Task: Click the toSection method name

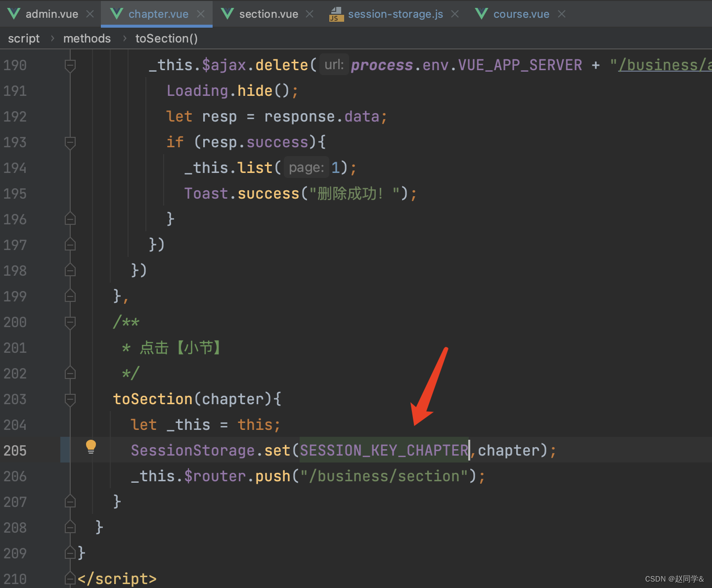Action: [153, 399]
